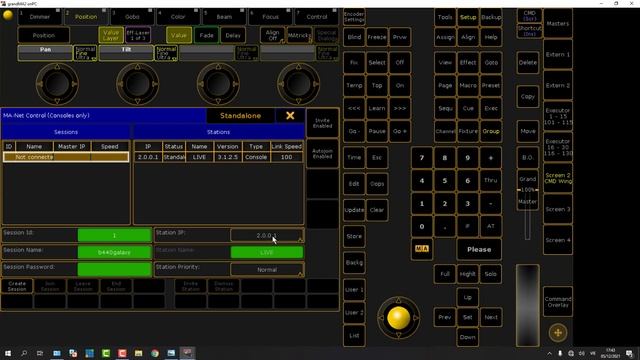Viewport: 640px width, 360px height.
Task: Click the Pan encoder knob
Action: pyautogui.click(x=57, y=84)
